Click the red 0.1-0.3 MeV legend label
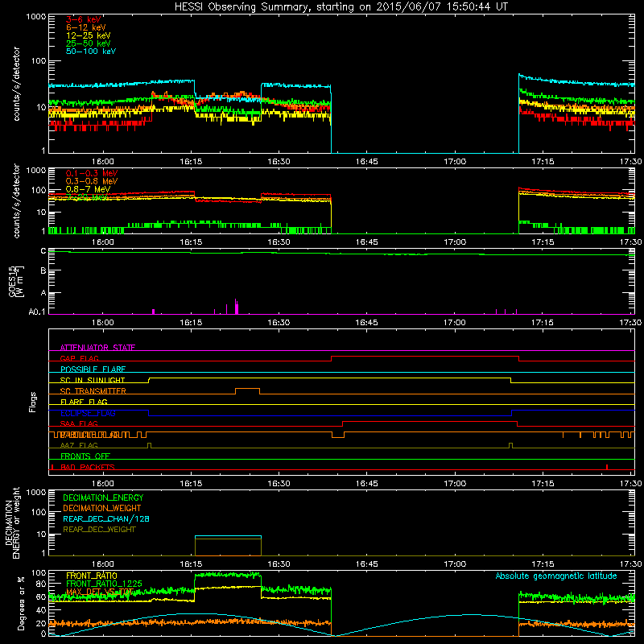This screenshot has width=644, height=644. 92,173
